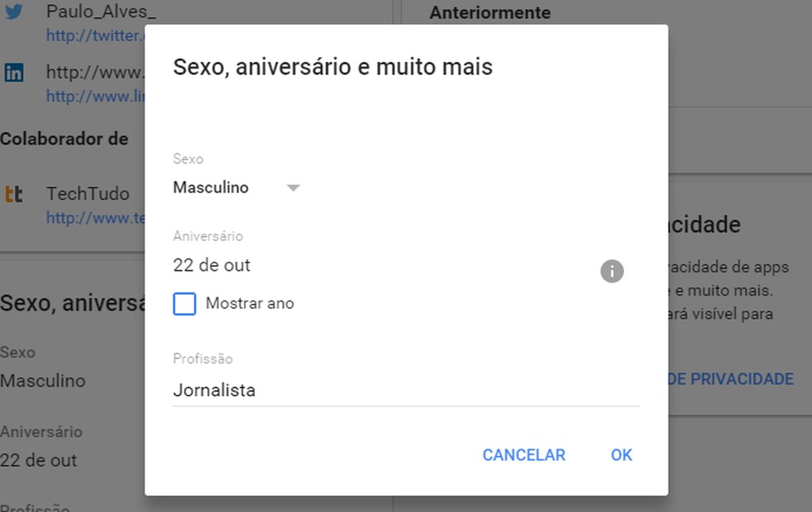This screenshot has height=512, width=812.
Task: Click CANCELAR to dismiss dialog
Action: (x=523, y=455)
